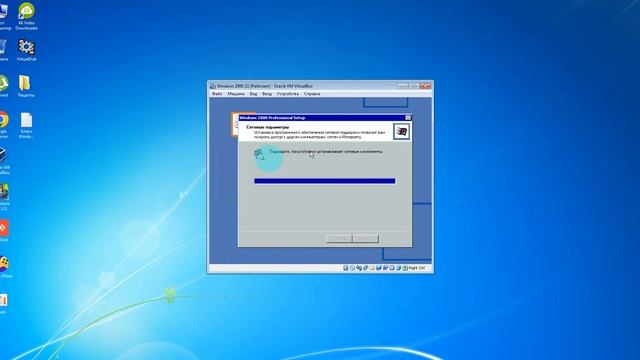Click the Windows logo in setup header
The image size is (640, 360).
tap(402, 131)
